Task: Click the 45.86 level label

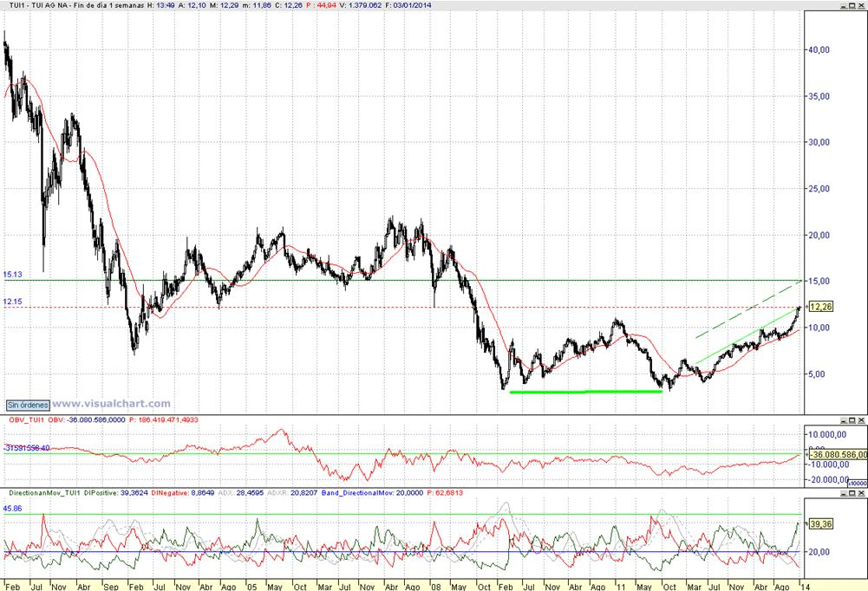Action: click(x=12, y=509)
